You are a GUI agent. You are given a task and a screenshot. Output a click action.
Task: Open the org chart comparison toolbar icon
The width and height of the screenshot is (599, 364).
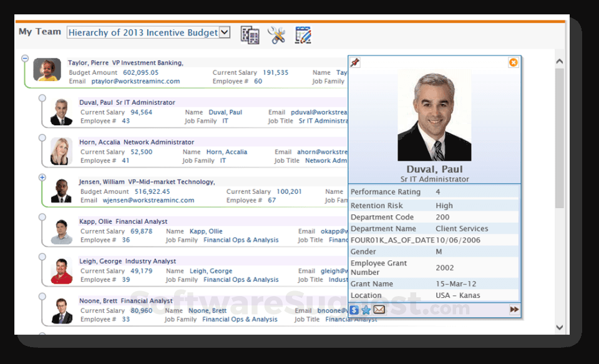point(250,34)
